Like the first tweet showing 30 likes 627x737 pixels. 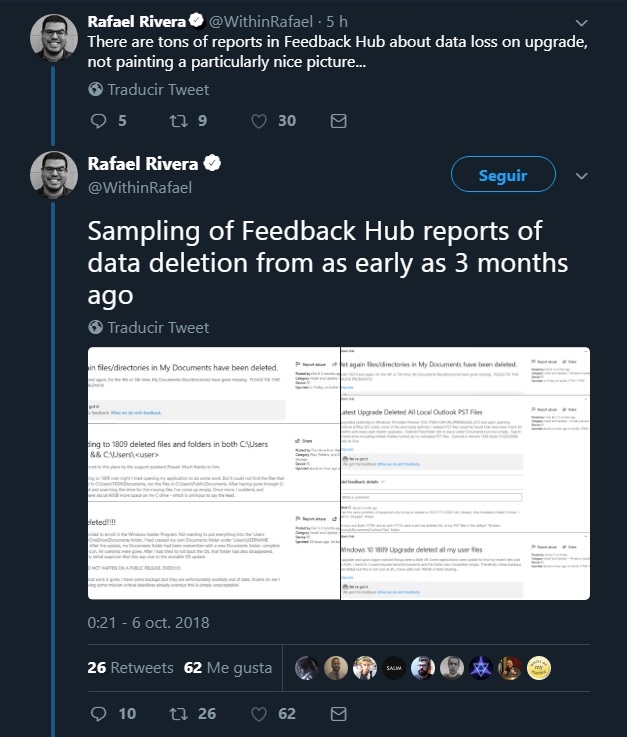click(259, 121)
